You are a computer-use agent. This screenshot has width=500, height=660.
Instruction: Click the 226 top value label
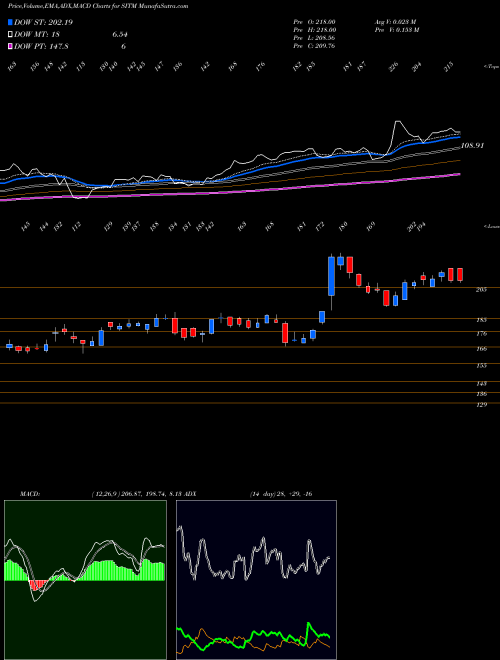(394, 67)
